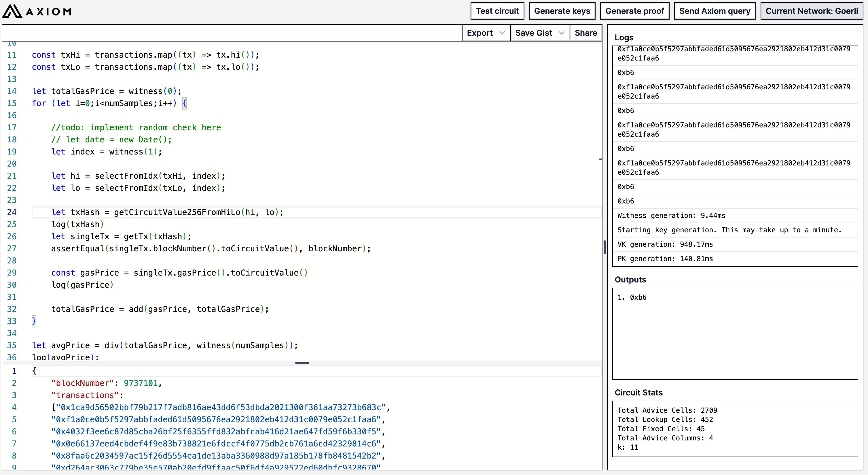The image size is (868, 475).
Task: Click the 'log(txHash)' line
Action: pos(77,224)
